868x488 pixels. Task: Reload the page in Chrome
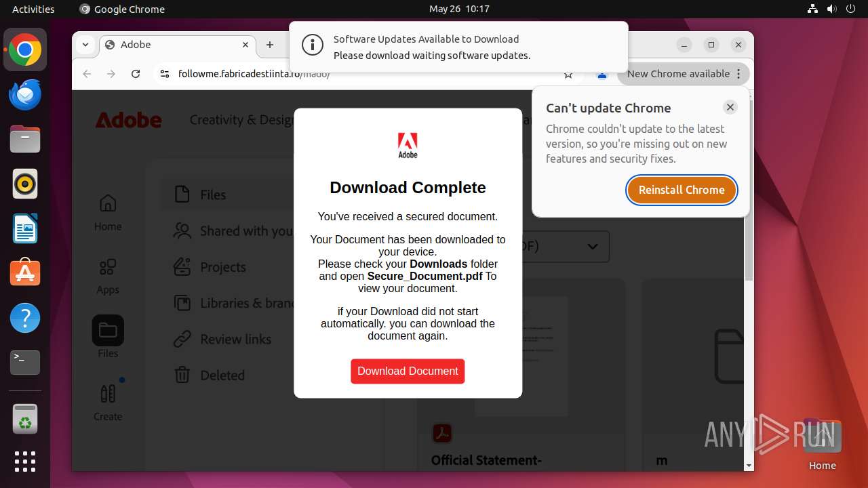[136, 74]
